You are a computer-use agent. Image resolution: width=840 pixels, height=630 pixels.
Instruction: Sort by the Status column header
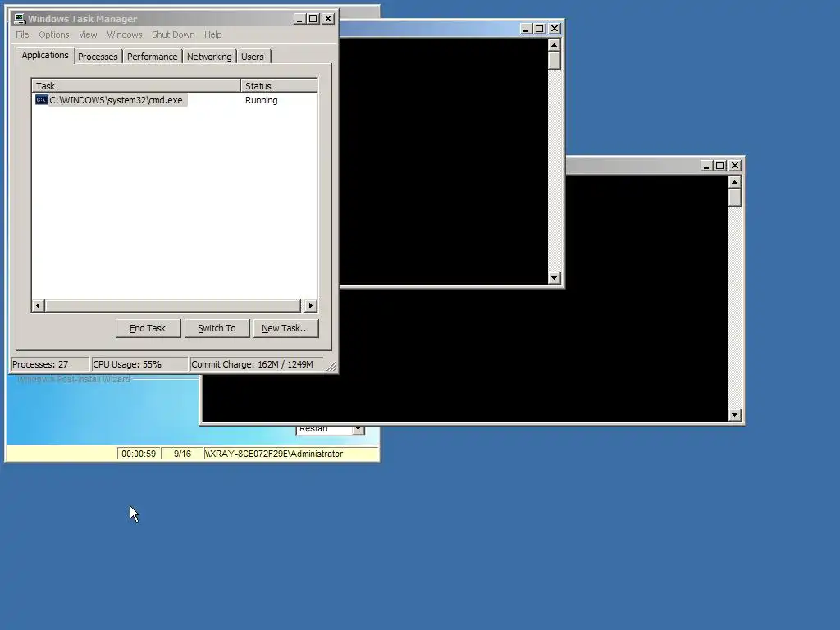click(x=279, y=85)
